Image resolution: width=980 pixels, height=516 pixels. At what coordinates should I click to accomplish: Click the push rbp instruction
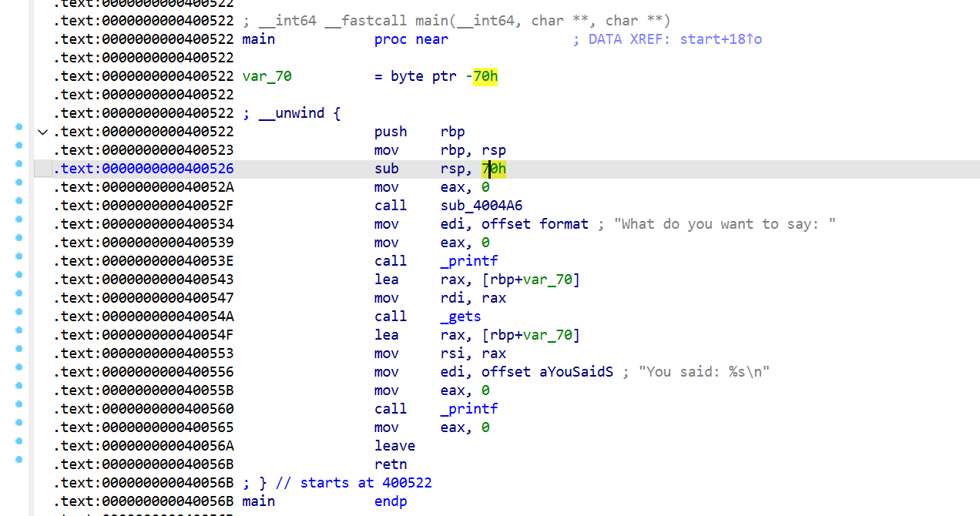(x=420, y=132)
